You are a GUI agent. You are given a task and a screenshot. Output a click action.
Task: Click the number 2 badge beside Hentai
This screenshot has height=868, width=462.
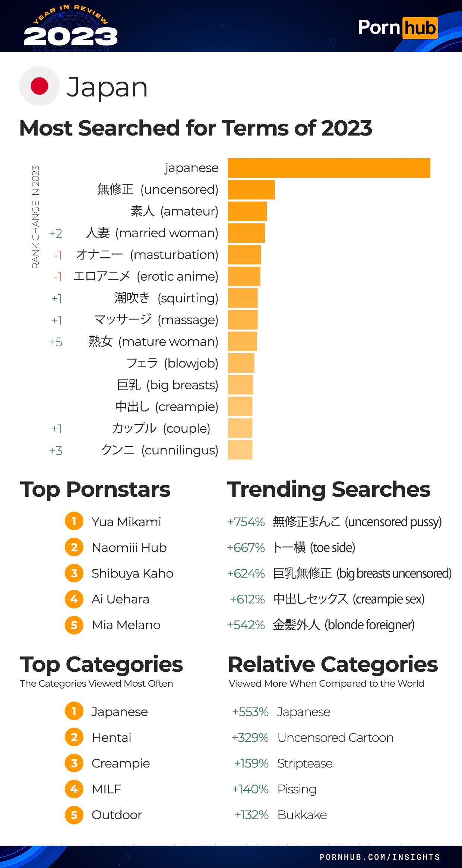(x=74, y=737)
